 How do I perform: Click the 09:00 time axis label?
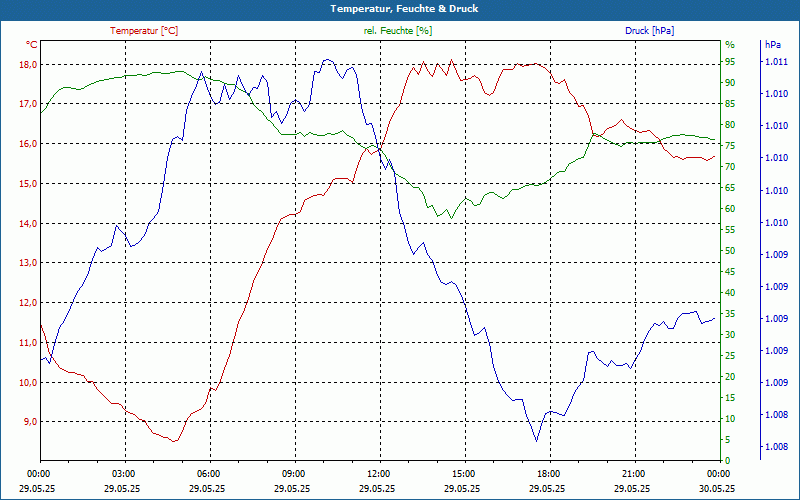click(295, 473)
